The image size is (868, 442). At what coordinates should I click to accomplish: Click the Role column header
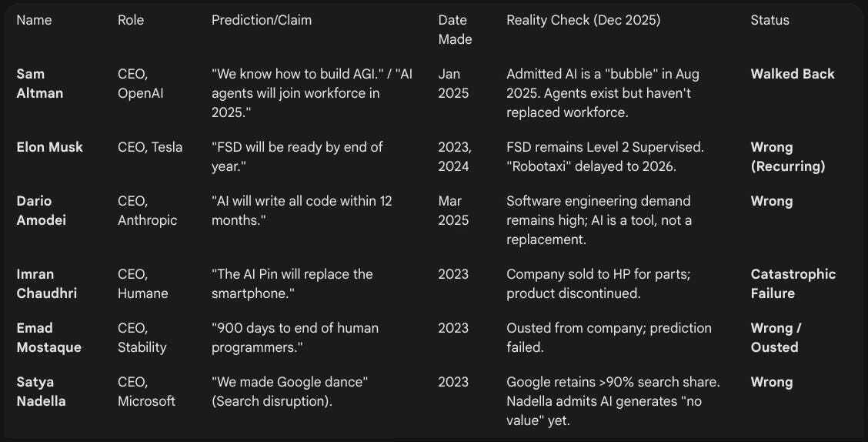(x=131, y=20)
